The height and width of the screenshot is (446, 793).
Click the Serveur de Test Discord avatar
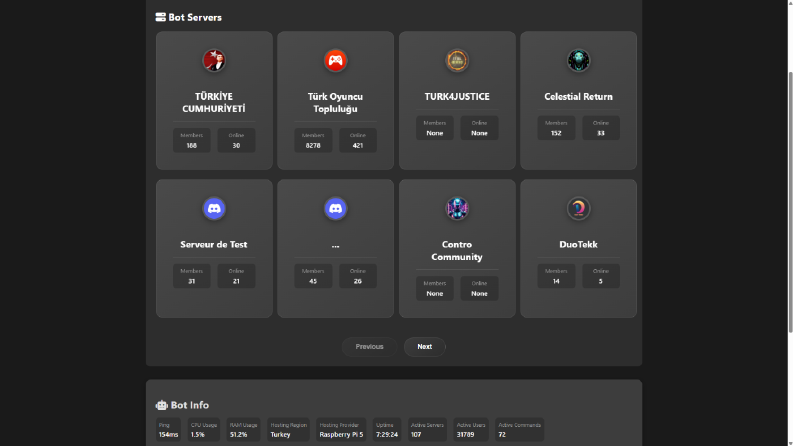(x=214, y=208)
